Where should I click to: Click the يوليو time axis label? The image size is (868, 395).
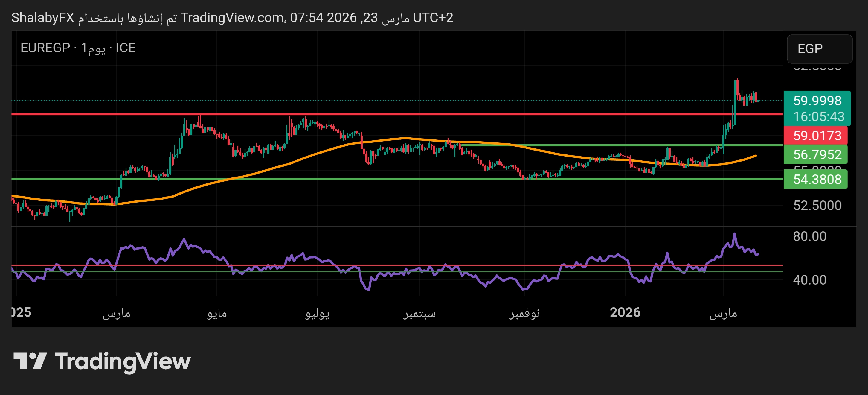coord(317,313)
